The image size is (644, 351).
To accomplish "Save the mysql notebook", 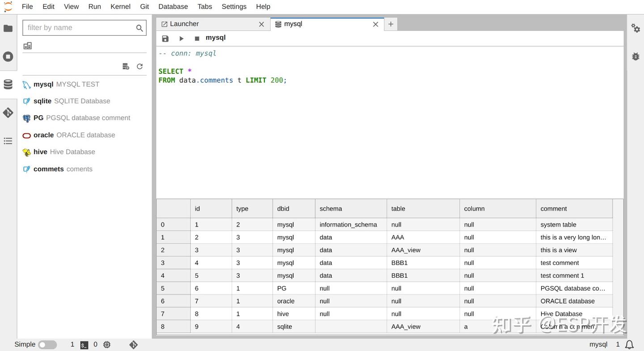I will point(165,38).
